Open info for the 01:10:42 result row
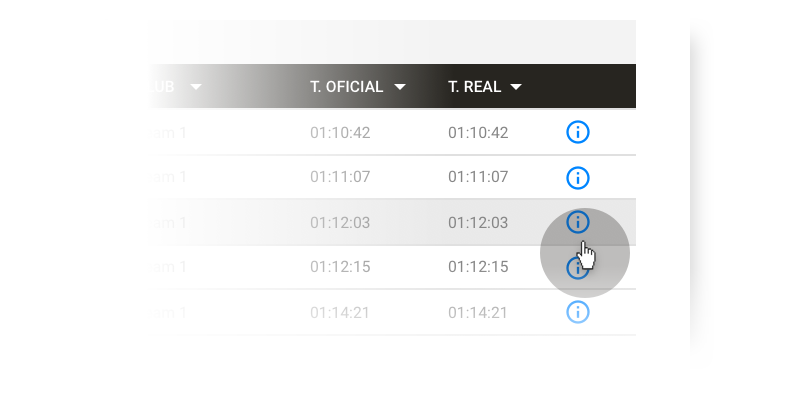Viewport: 812px width, 420px height. 577,132
